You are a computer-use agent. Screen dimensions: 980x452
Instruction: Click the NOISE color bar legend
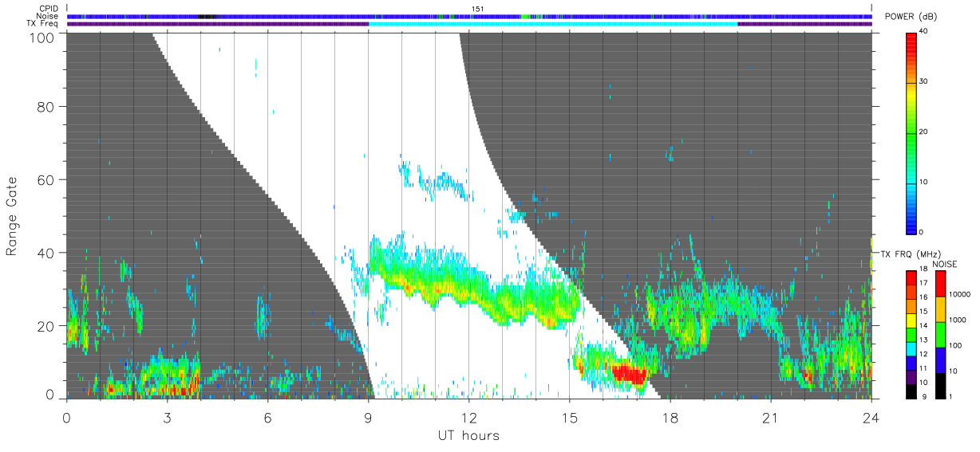(x=940, y=335)
